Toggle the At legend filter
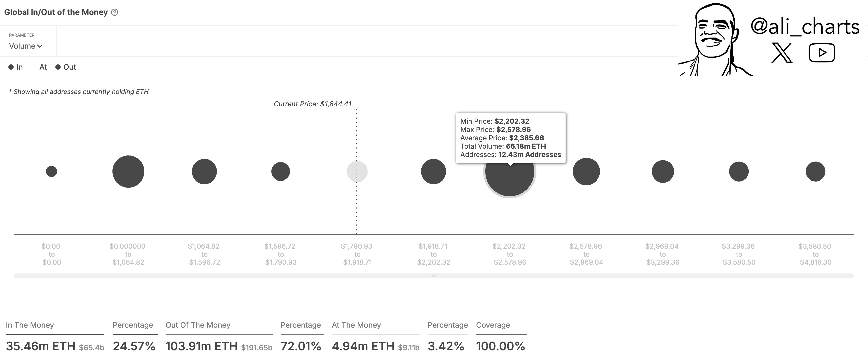 pyautogui.click(x=43, y=67)
